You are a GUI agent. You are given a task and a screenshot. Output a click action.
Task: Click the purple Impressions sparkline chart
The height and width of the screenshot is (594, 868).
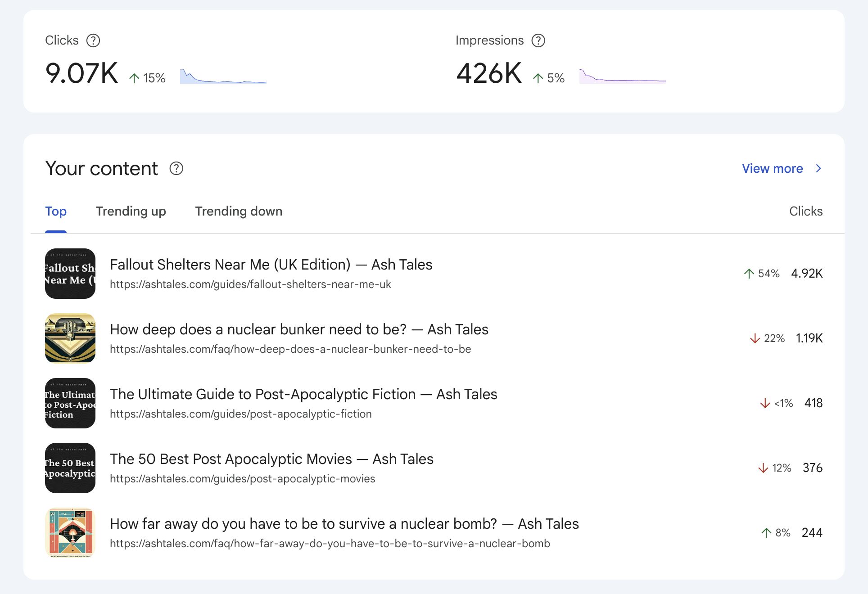tap(622, 77)
